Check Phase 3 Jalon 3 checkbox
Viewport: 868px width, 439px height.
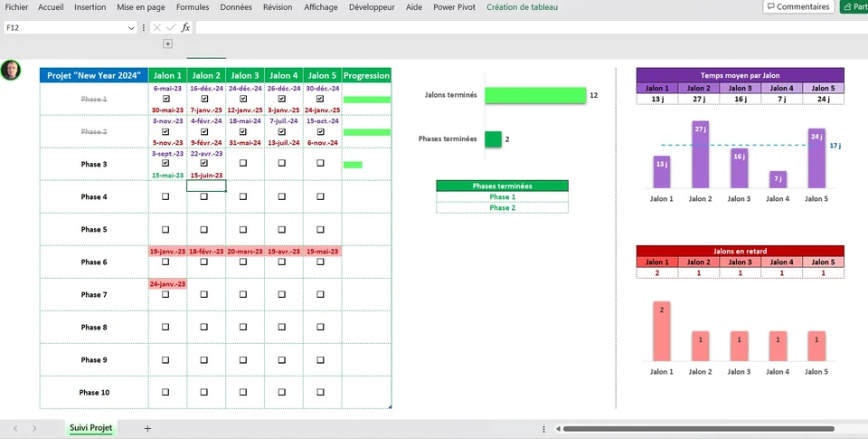click(243, 163)
